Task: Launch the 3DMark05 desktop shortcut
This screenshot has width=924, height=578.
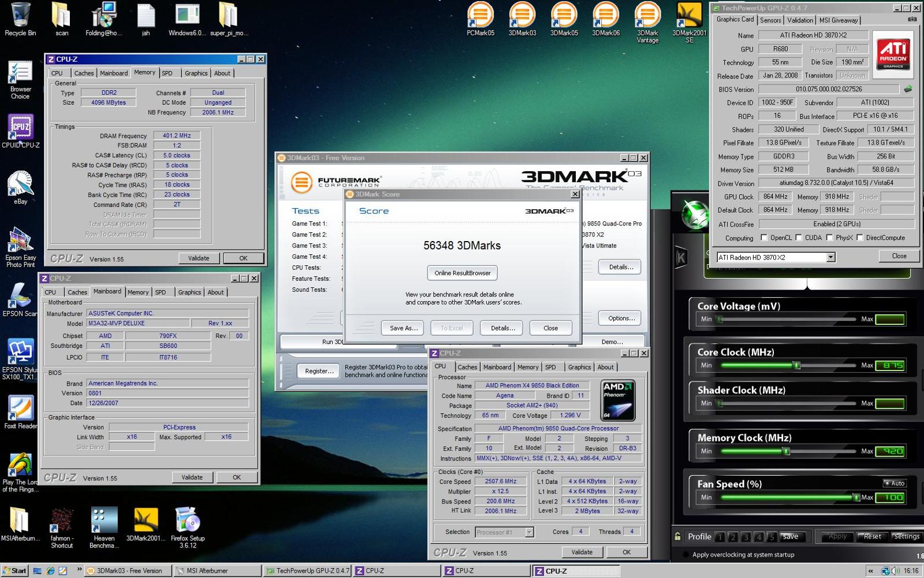Action: (x=564, y=19)
